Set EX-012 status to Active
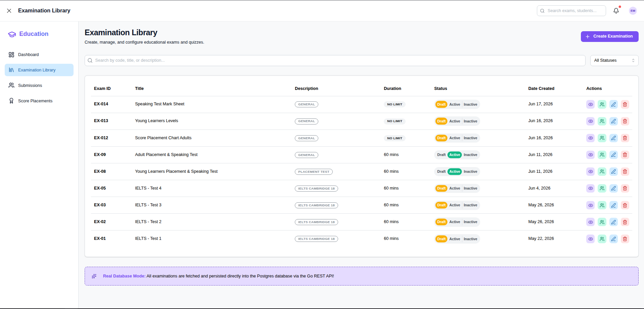Viewport: 644px width, 309px height. tap(455, 138)
